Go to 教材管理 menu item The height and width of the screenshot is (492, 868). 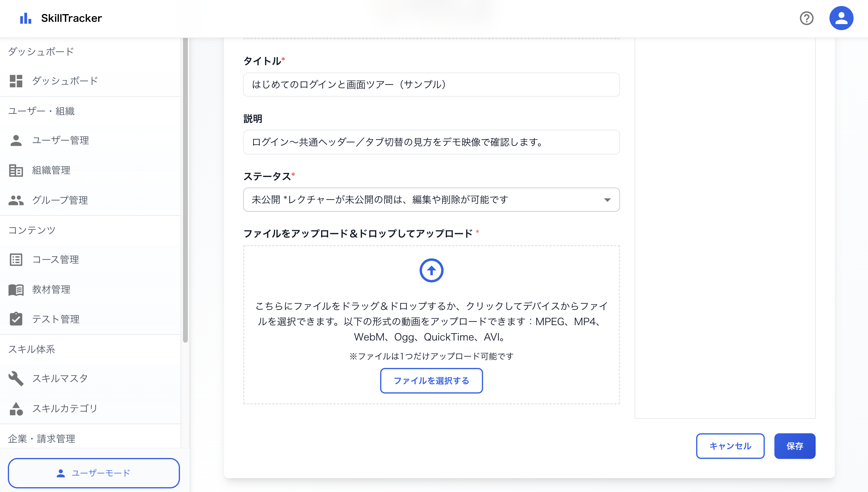coord(51,289)
